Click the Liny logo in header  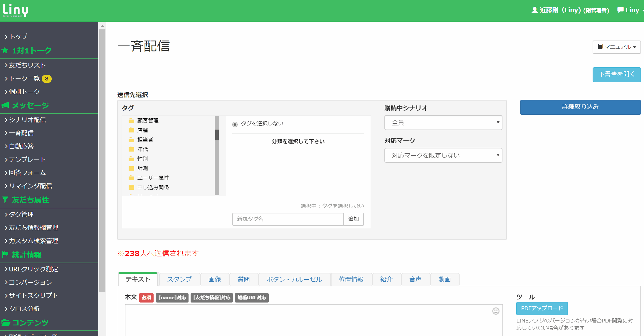click(x=15, y=10)
